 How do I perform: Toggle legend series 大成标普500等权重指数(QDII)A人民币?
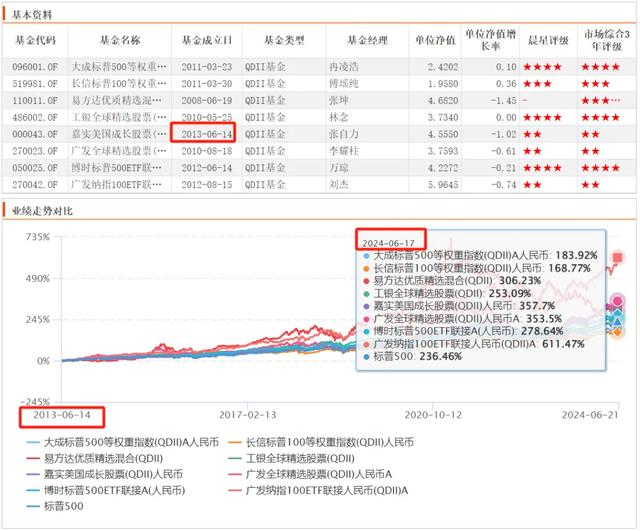click(122, 442)
